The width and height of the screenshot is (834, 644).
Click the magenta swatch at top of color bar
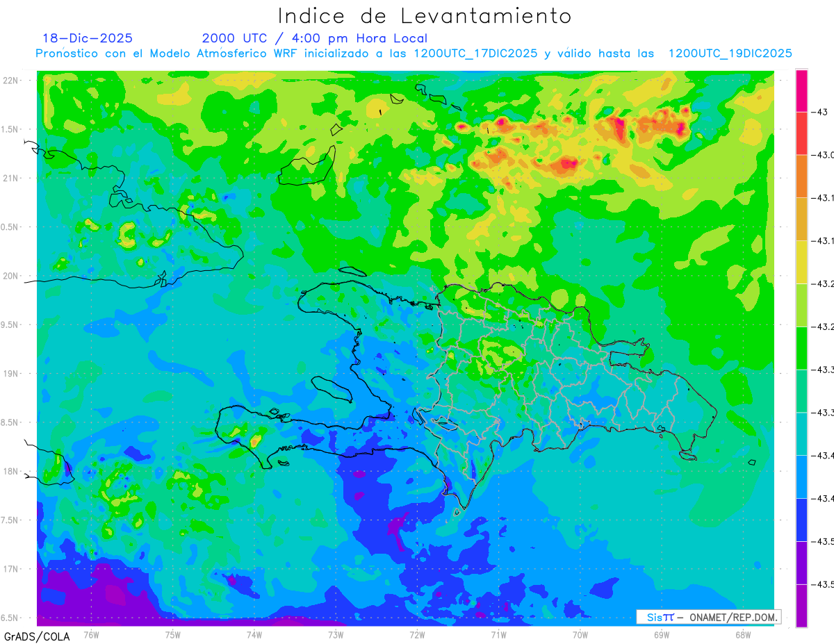pos(801,90)
